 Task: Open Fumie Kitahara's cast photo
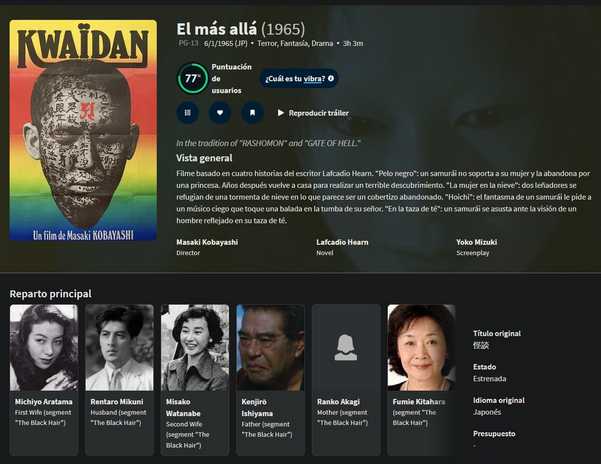tap(422, 348)
